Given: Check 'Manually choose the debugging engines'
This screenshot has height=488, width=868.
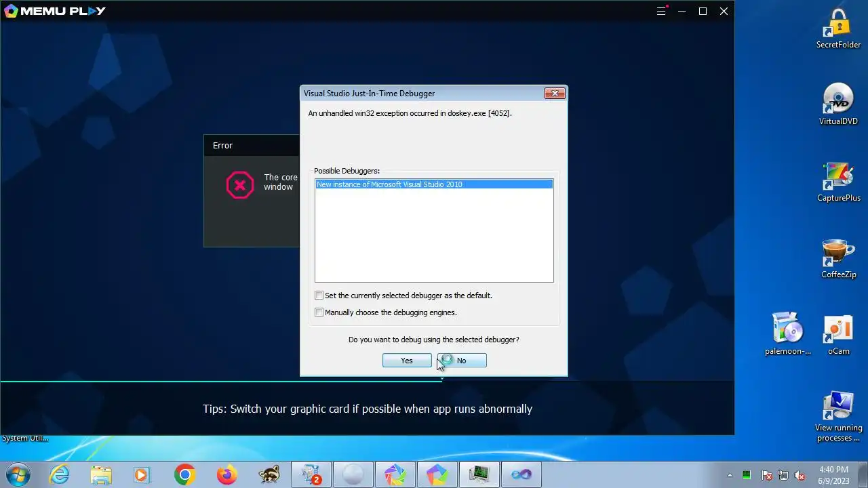Looking at the screenshot, I should click(319, 312).
